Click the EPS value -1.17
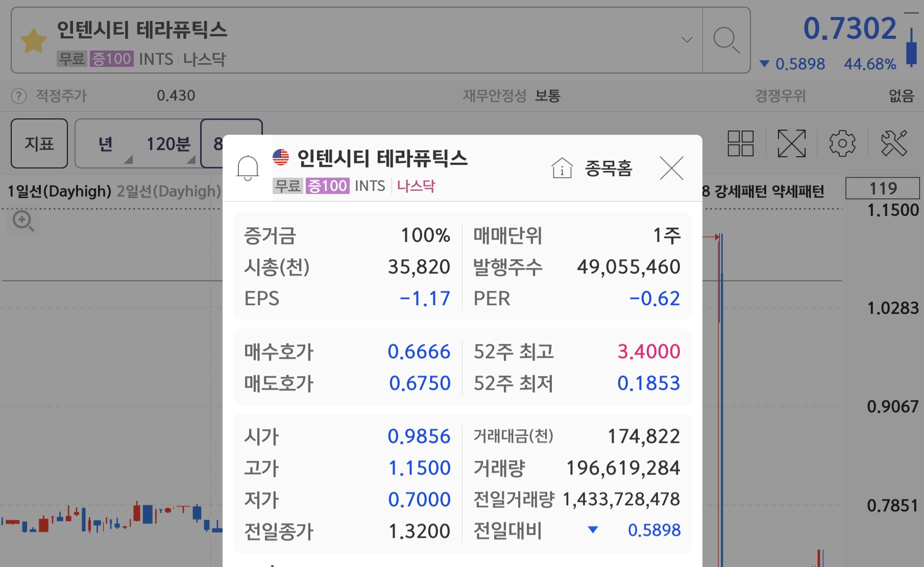This screenshot has width=924, height=567. (x=425, y=299)
